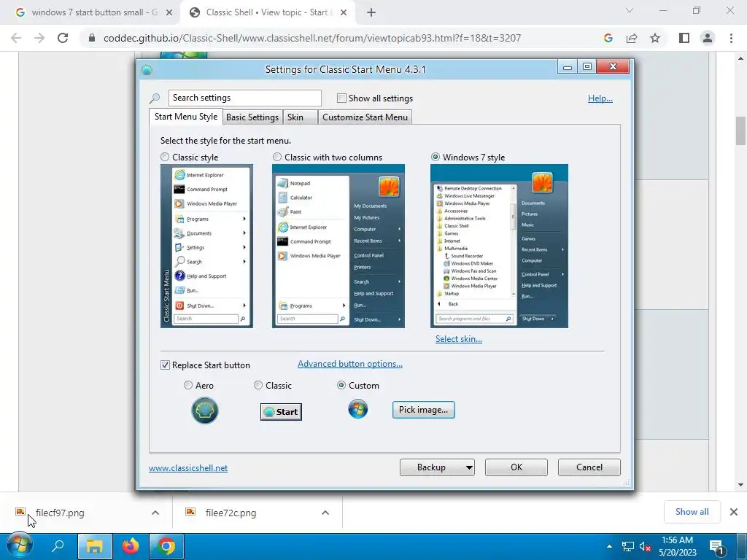The height and width of the screenshot is (560, 747).
Task: Click Show all downloads button
Action: tap(692, 512)
